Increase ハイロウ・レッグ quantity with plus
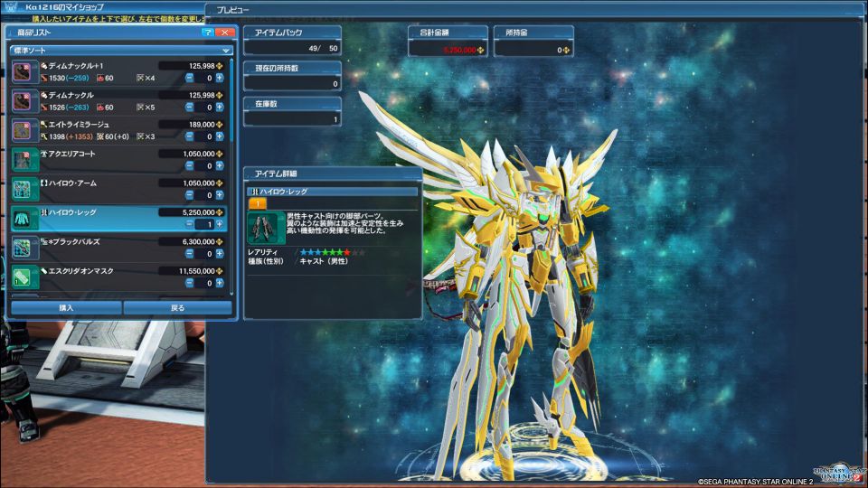Image resolution: width=868 pixels, height=488 pixels. tap(220, 224)
